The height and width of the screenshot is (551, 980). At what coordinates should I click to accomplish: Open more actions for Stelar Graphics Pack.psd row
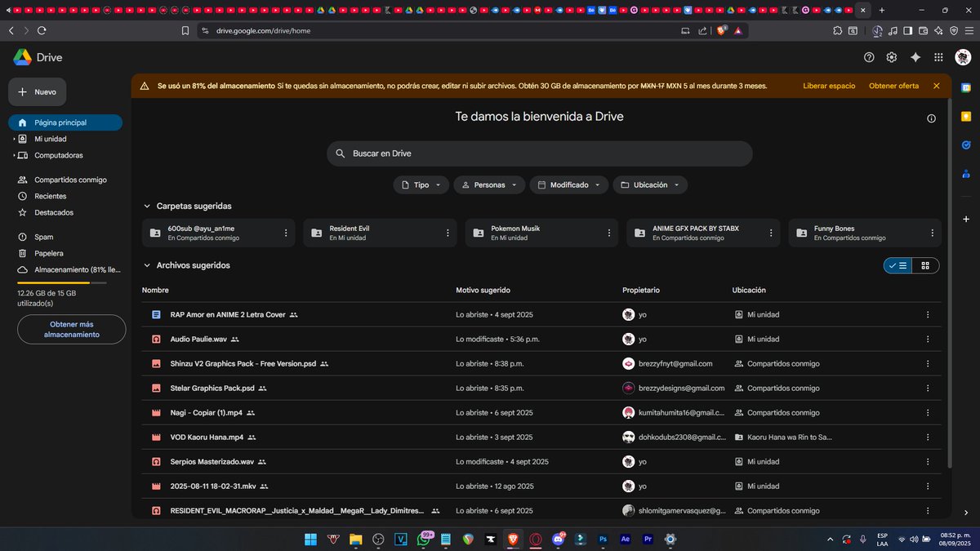[x=927, y=388]
